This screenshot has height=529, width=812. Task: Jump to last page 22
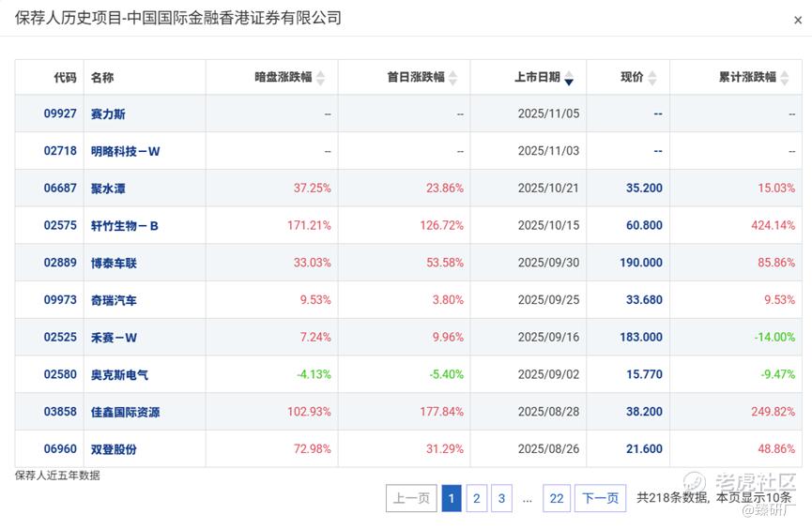coord(557,498)
